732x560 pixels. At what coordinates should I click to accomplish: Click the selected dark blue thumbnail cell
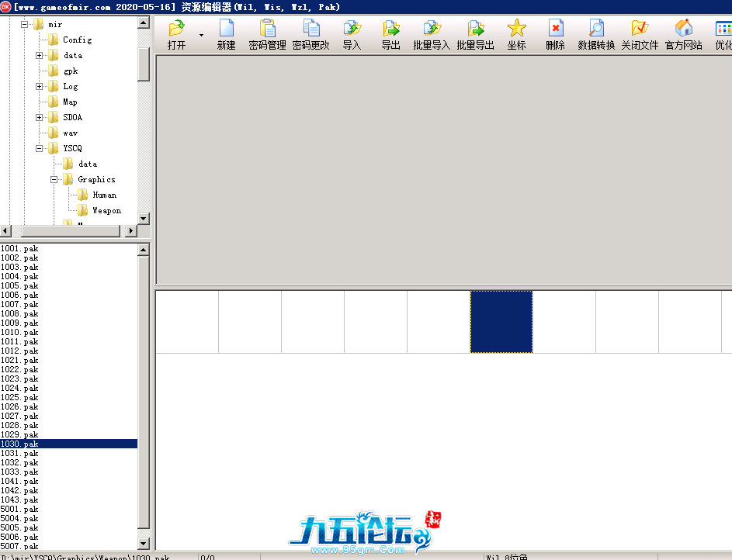point(501,322)
